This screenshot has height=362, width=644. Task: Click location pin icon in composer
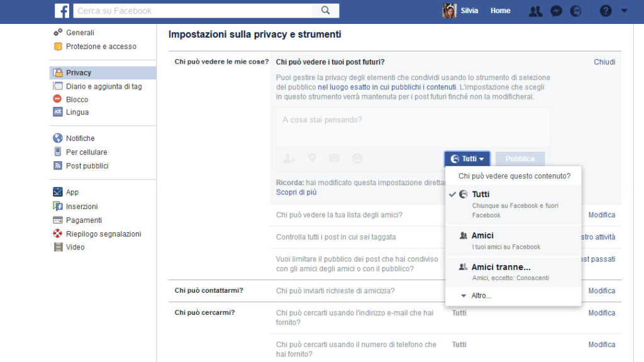click(312, 158)
